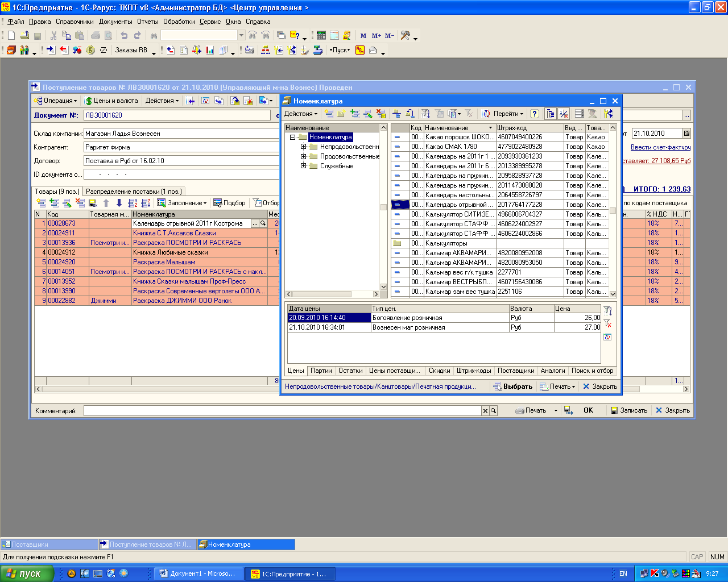Click add new item icon in Номенклатура toolbar
This screenshot has width=728, height=582.
click(x=329, y=114)
